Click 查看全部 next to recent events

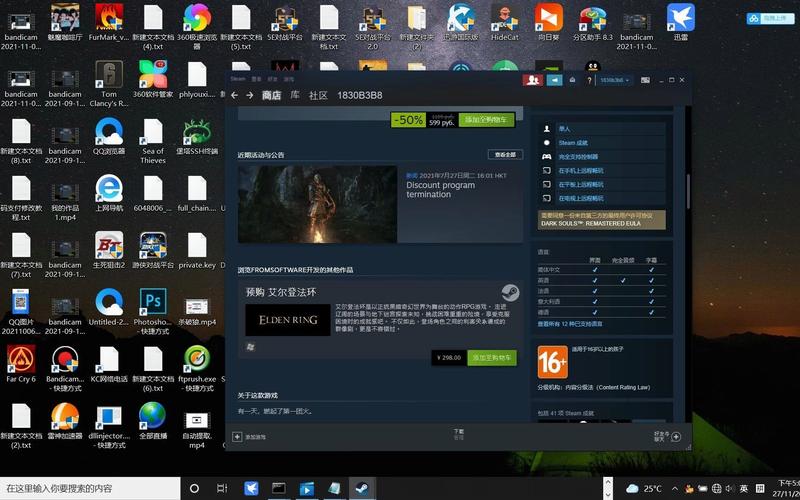pos(505,155)
